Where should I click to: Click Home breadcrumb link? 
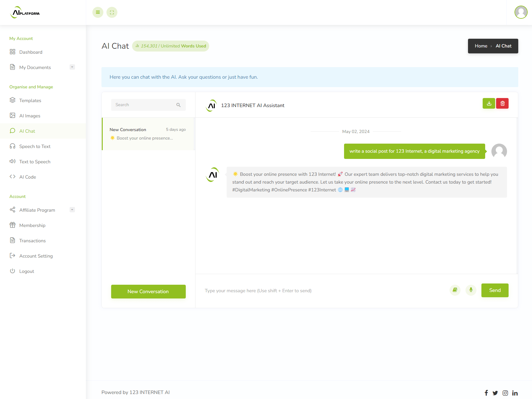[x=481, y=46]
